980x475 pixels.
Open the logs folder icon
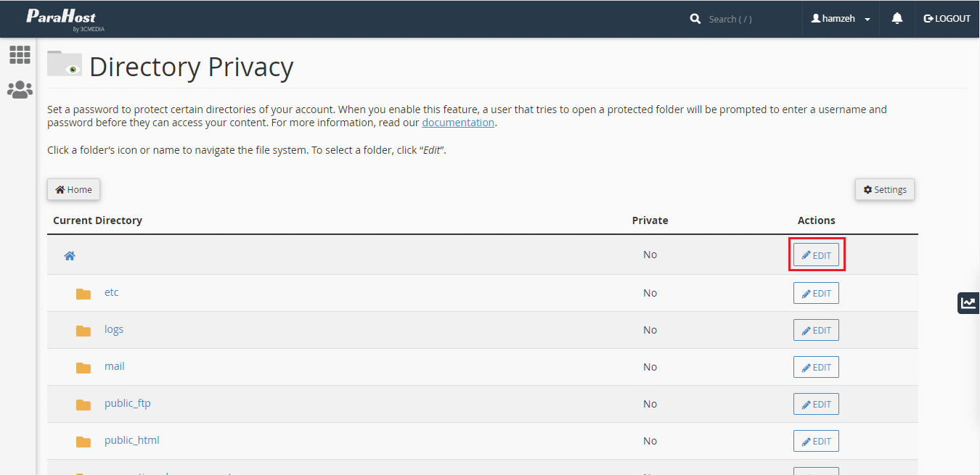tap(83, 331)
